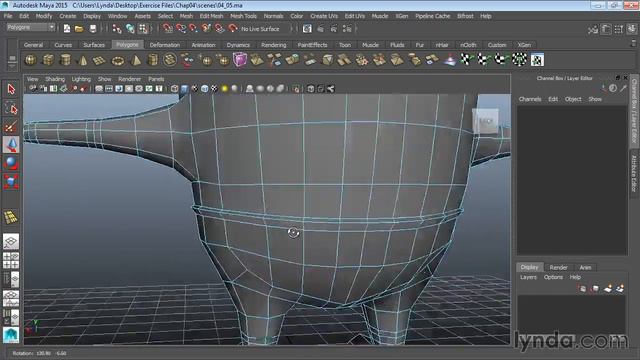Screen dimensions: 640x360
Task: Open Help menu in Layer Editor
Action: click(575, 277)
